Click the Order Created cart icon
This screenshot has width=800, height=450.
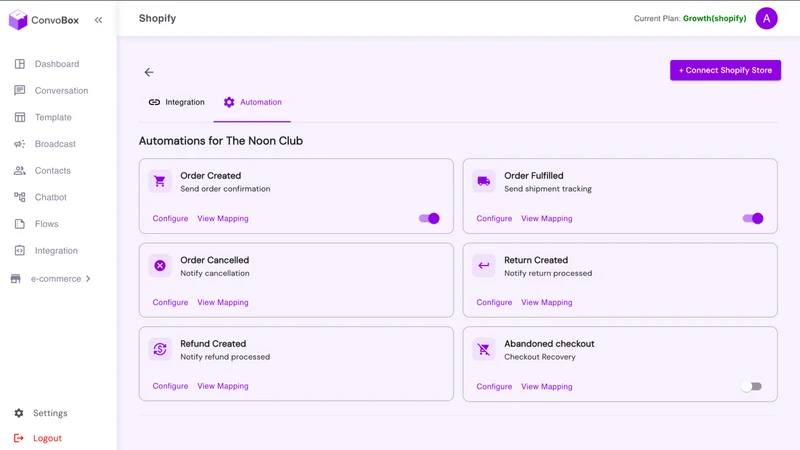click(x=160, y=181)
